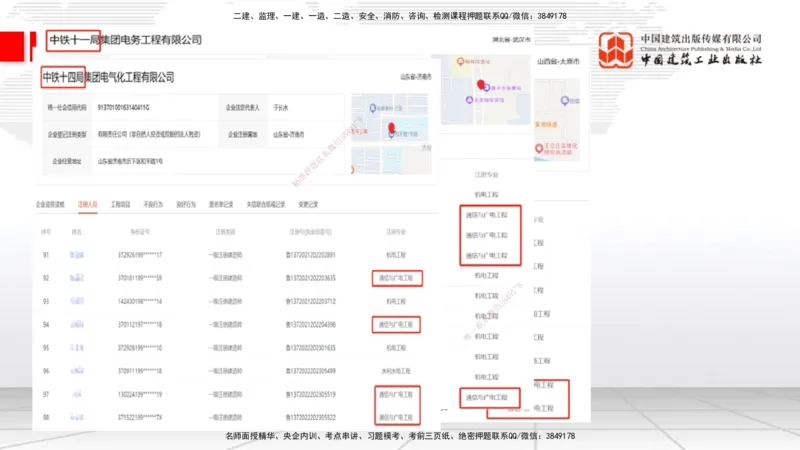Open the 黑名单记录 tab
Image resolution: width=800 pixels, height=450 pixels.
(220, 205)
